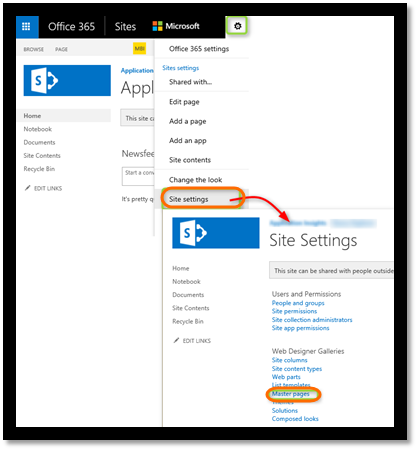Switch to the PAGE ribbon tab
Viewport: 417px width, 450px height.
click(61, 49)
